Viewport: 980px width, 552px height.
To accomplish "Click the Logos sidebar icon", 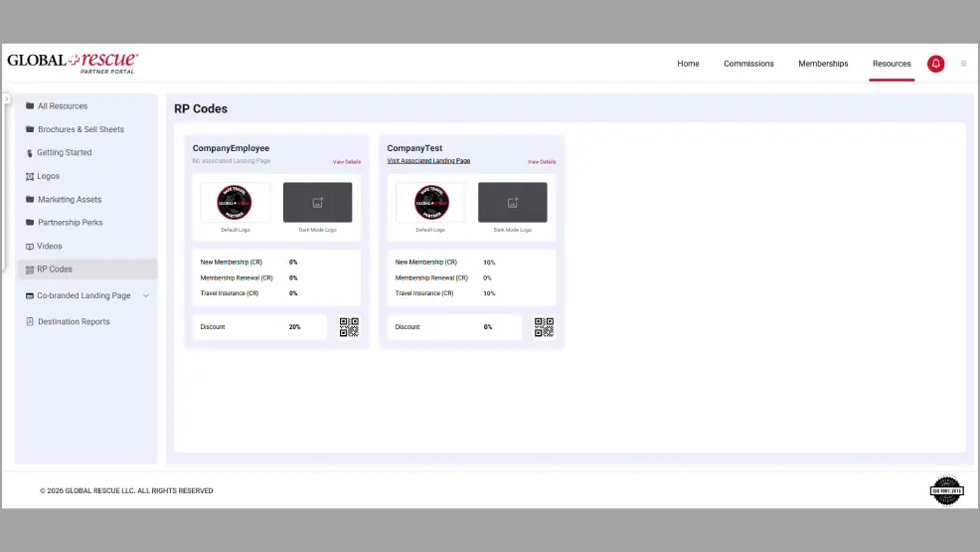I will 30,176.
